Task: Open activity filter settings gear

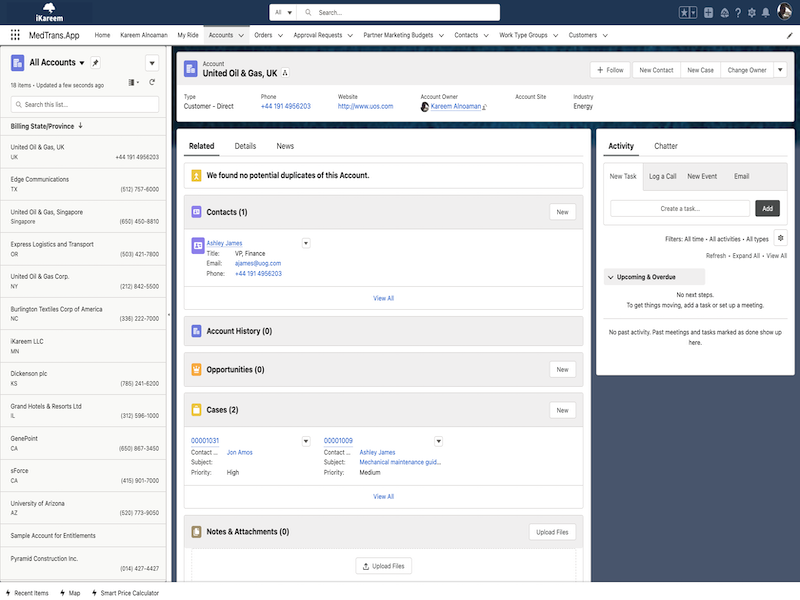Action: coord(781,238)
